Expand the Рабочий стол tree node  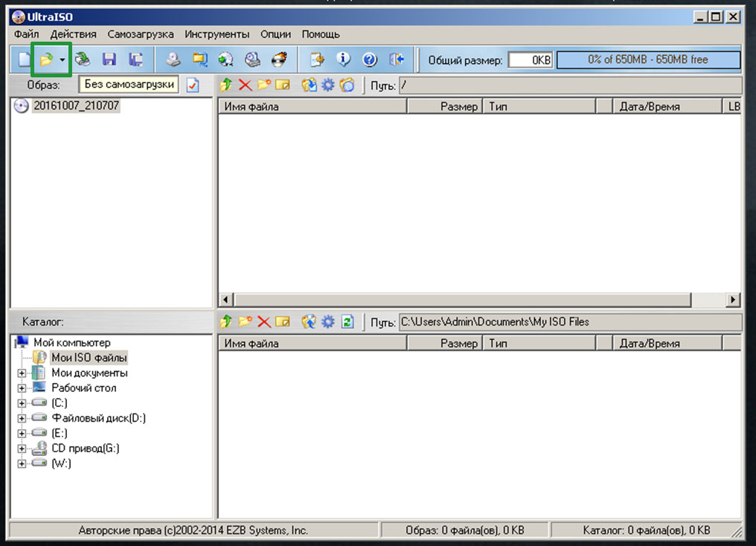22,388
